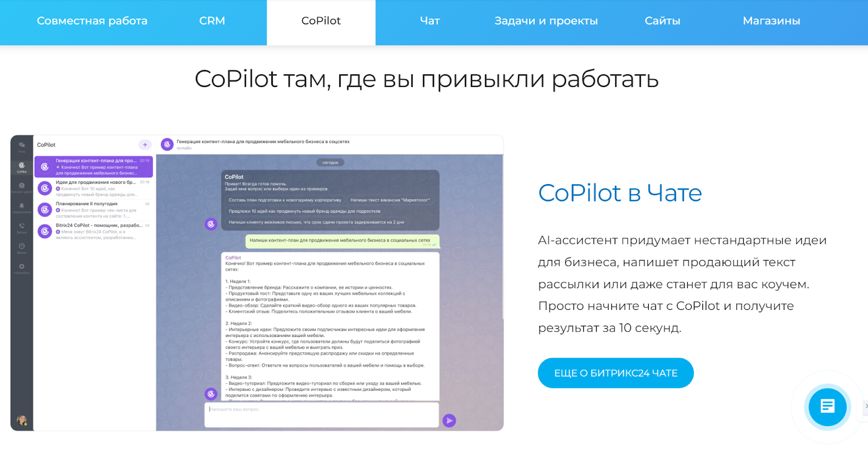Select the CoPilot tab
868x457 pixels.
(321, 21)
